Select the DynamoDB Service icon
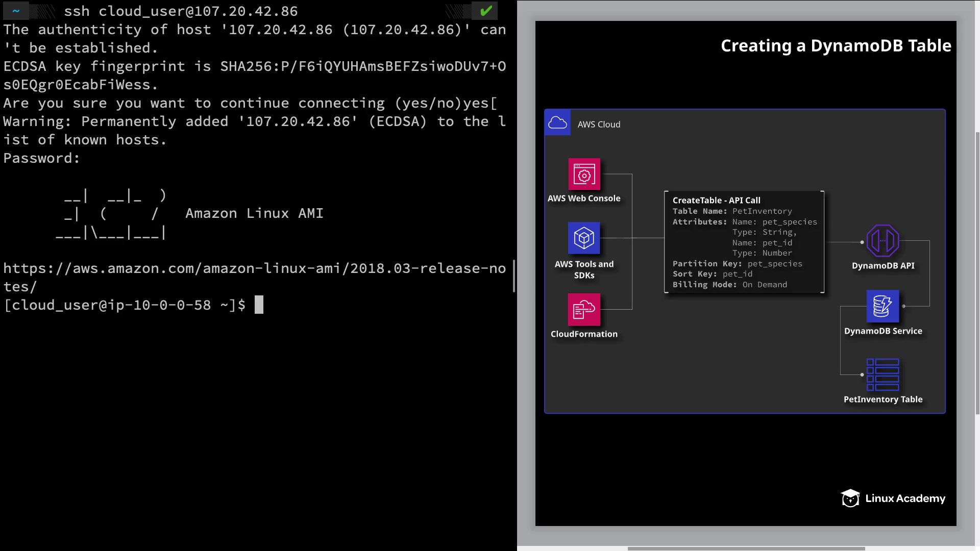This screenshot has height=551, width=980. coord(883,306)
